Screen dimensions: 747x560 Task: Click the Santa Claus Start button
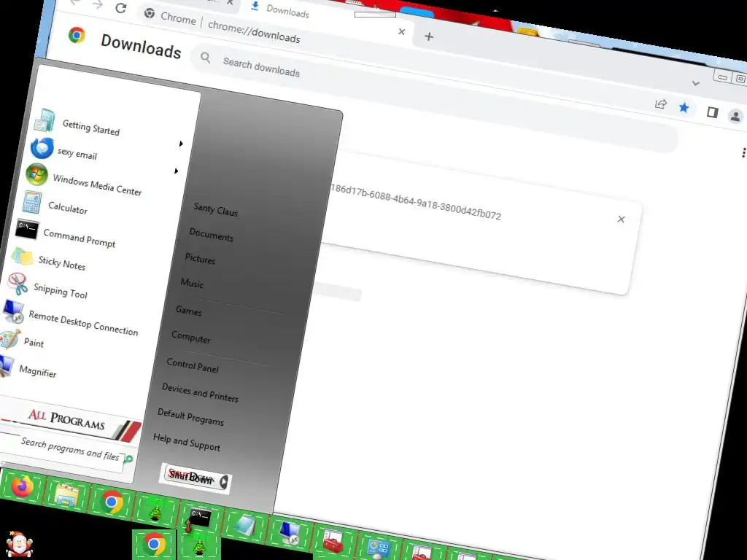19,544
